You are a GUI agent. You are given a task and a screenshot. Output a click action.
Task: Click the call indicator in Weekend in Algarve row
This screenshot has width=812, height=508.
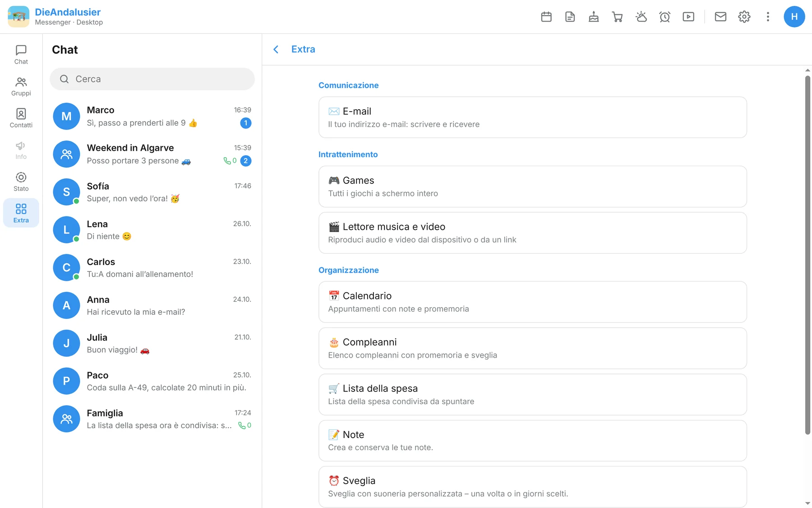coord(230,161)
